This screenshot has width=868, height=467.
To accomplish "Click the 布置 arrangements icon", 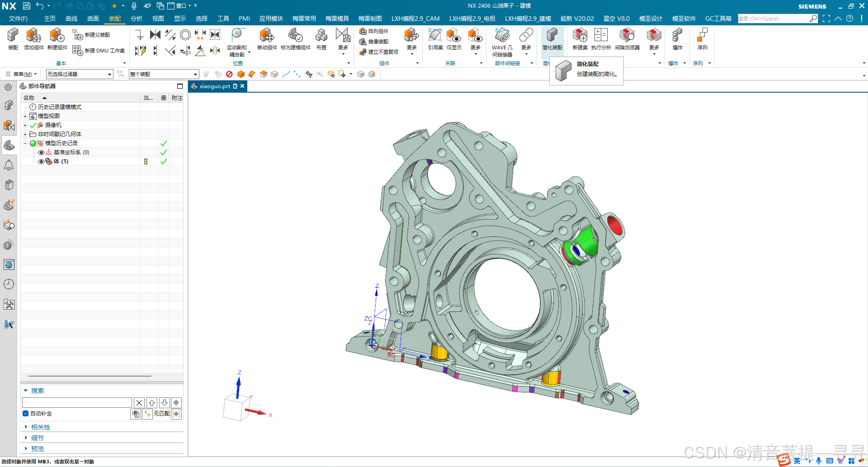I will pyautogui.click(x=321, y=38).
